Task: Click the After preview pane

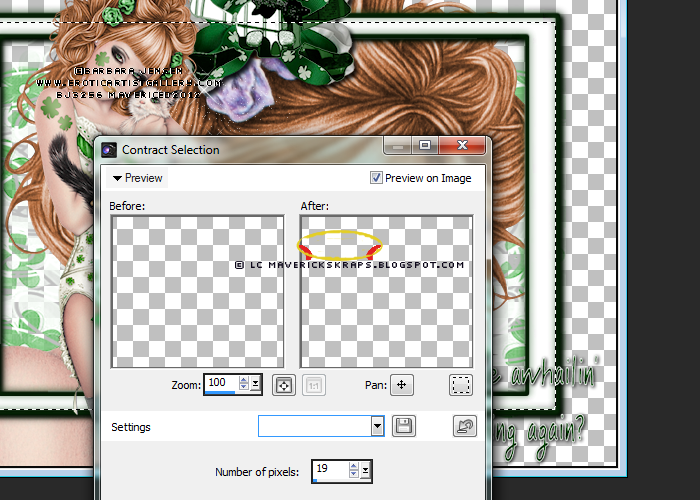Action: (387, 292)
